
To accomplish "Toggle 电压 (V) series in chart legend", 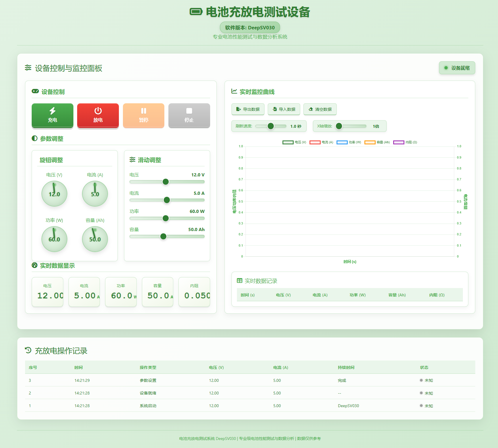I will (x=294, y=142).
